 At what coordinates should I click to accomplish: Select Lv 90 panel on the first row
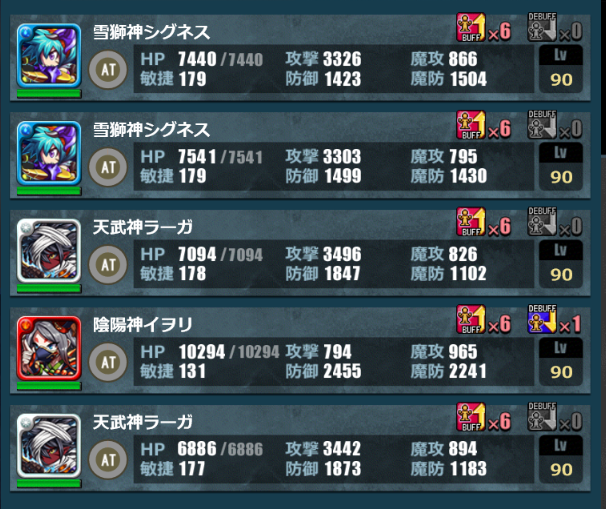561,69
